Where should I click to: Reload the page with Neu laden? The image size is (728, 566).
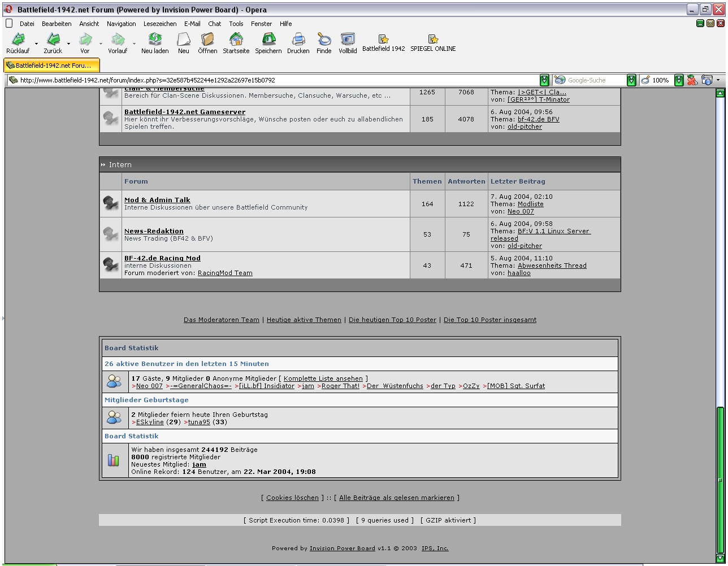155,39
